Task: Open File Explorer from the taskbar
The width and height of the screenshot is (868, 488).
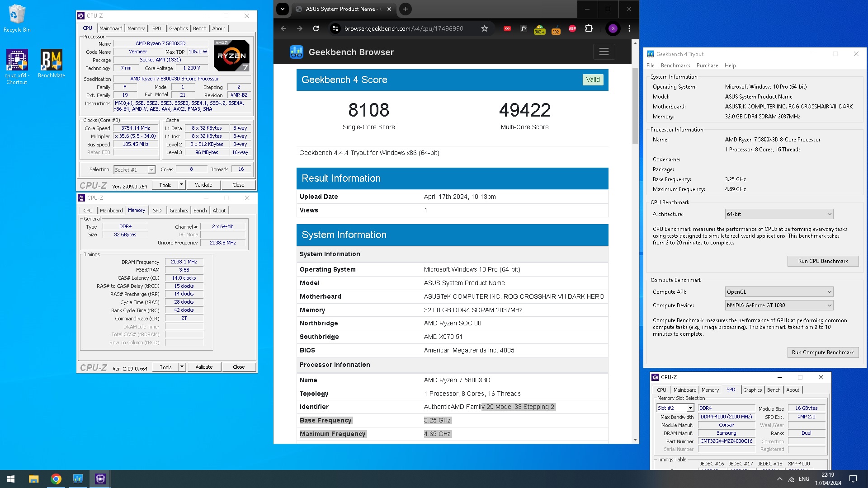Action: click(x=33, y=479)
